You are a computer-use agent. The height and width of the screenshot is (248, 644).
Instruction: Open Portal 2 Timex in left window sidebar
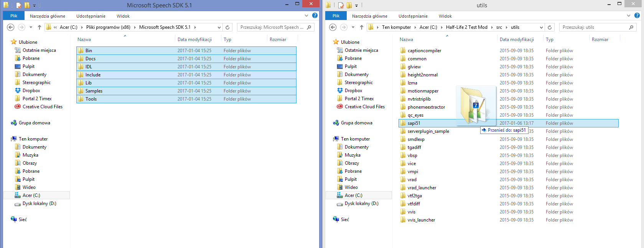pyautogui.click(x=33, y=99)
